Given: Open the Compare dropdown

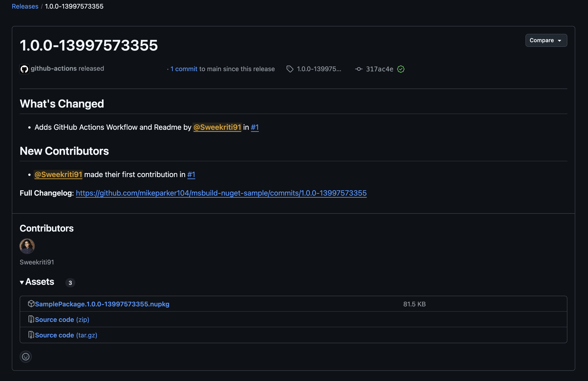Looking at the screenshot, I should point(546,40).
